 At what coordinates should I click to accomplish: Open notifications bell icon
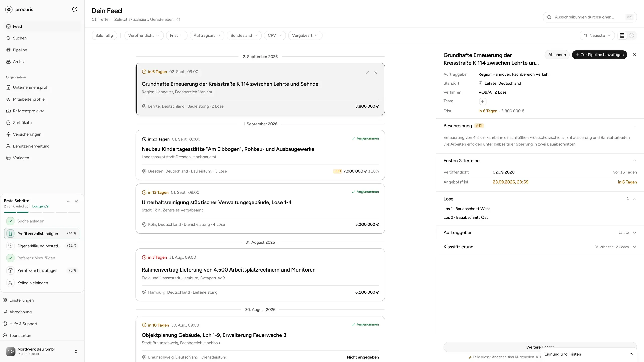point(74,9)
